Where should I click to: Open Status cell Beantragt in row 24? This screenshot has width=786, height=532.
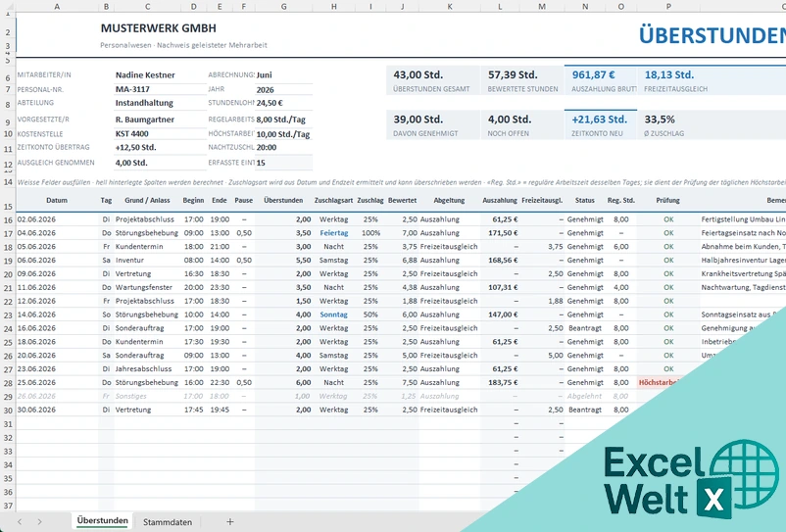(x=584, y=328)
